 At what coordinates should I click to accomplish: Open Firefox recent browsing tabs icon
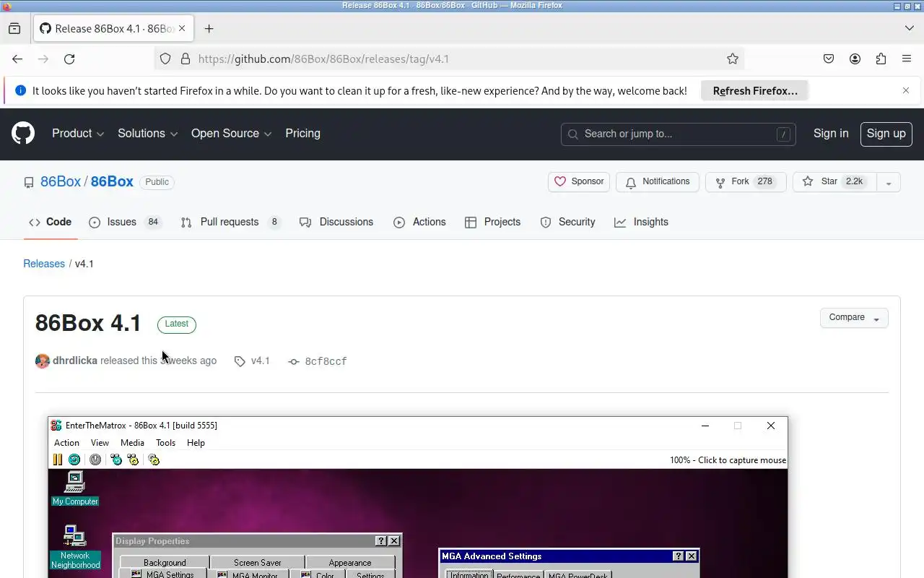pyautogui.click(x=14, y=29)
